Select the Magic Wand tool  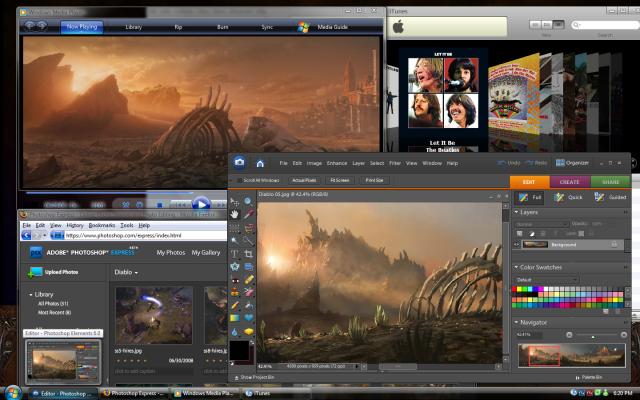coord(235,241)
